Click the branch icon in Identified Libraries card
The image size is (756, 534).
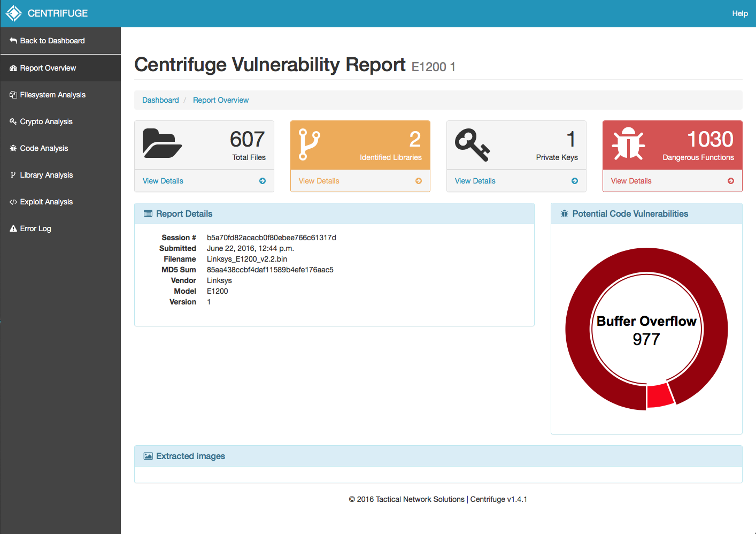point(309,144)
